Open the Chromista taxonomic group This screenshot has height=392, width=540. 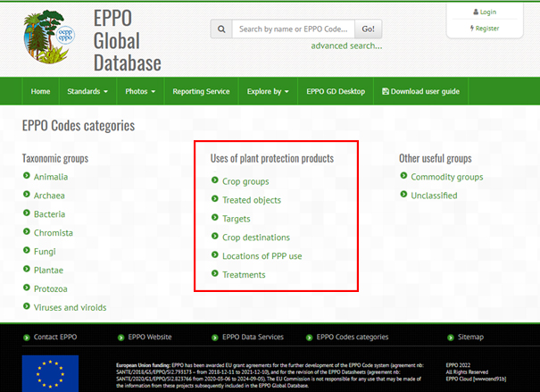(x=54, y=232)
